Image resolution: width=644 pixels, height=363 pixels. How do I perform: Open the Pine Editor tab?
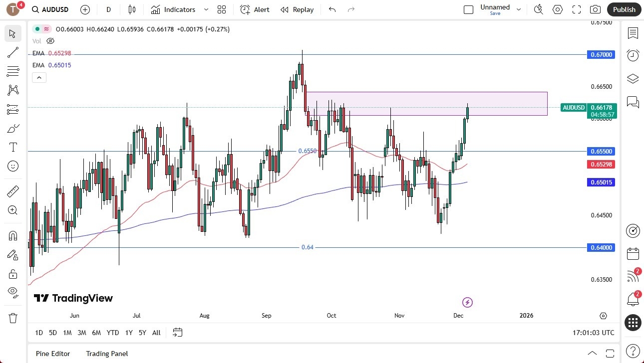53,354
